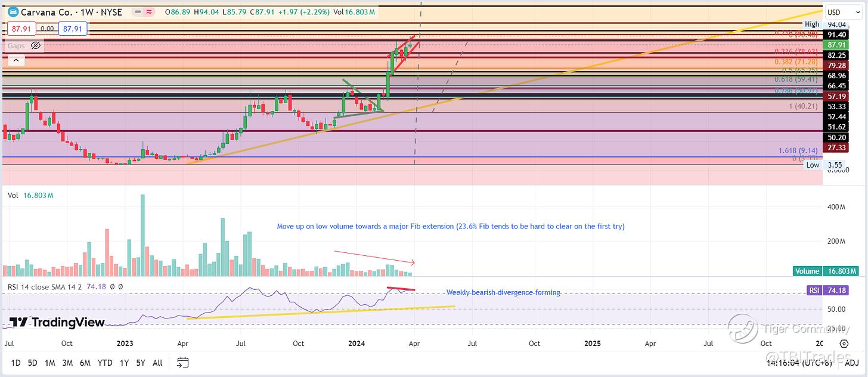868x377 pixels.
Task: Click the 1.618 (9.14) Fib level label
Action: (x=798, y=151)
